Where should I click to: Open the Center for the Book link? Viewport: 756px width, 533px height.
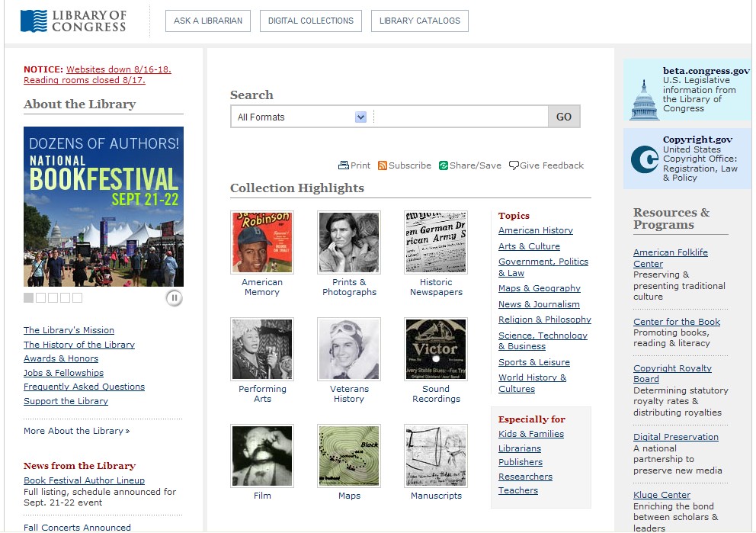point(677,321)
